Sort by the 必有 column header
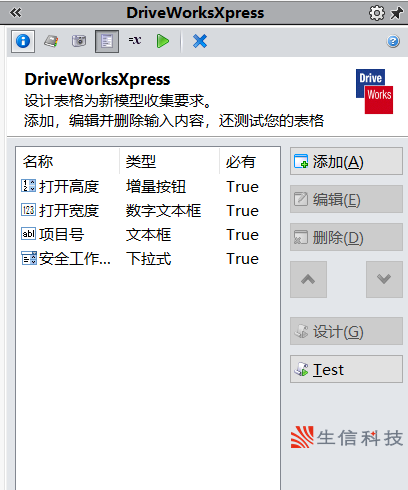The height and width of the screenshot is (490, 408). click(x=249, y=161)
